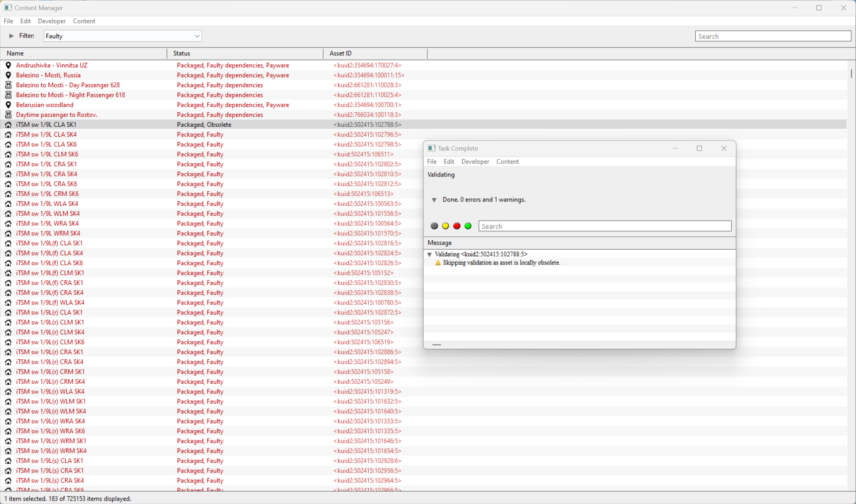Click the session icon for Balezino Day Passenger 628
The width and height of the screenshot is (856, 504).
[x=8, y=85]
